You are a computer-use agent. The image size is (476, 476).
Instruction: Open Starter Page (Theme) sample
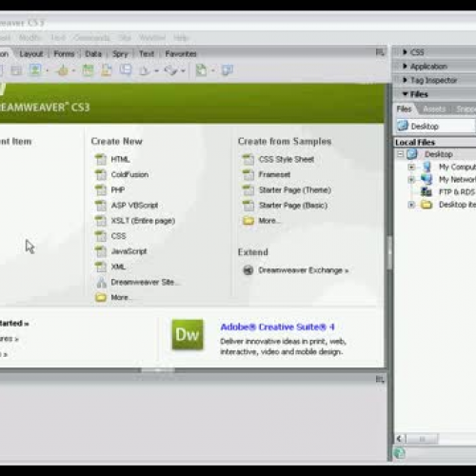(295, 189)
